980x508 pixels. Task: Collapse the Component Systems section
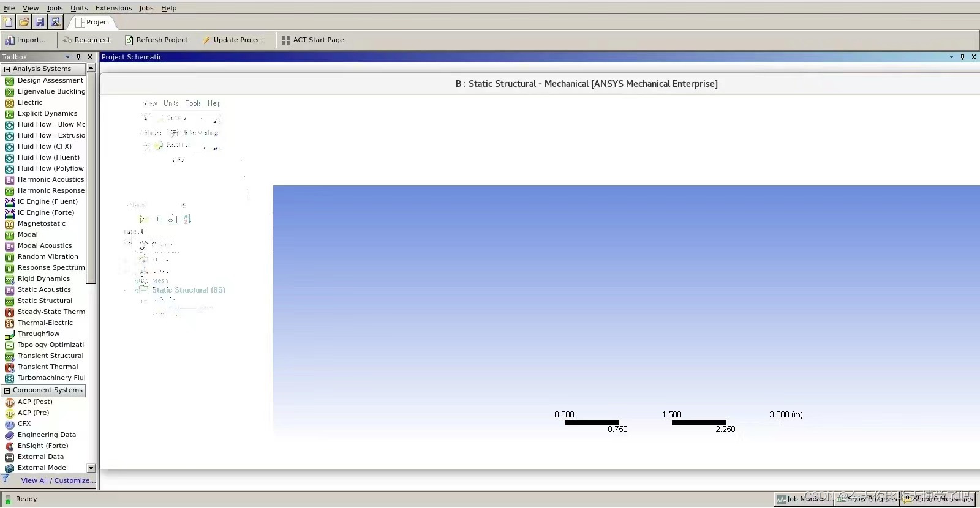click(7, 390)
